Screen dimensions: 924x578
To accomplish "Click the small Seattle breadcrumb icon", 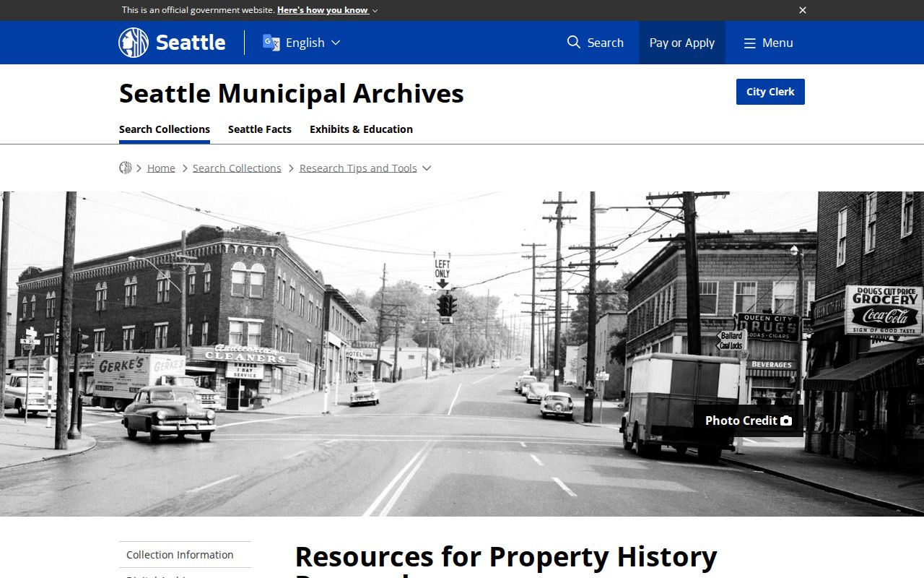I will [x=126, y=168].
